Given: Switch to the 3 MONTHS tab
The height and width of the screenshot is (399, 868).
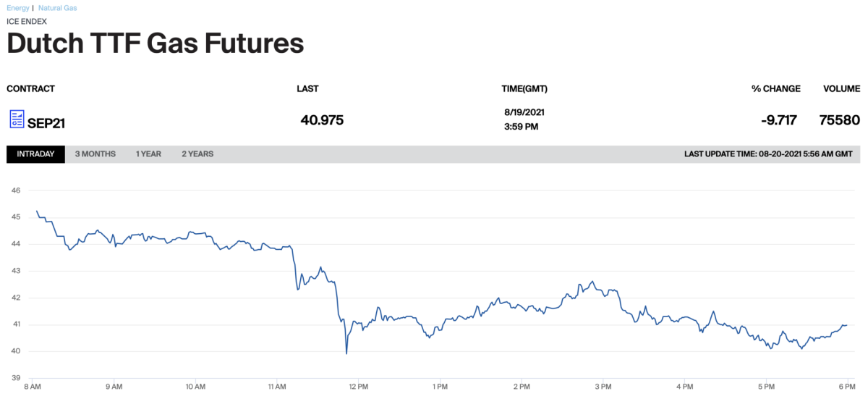Looking at the screenshot, I should [95, 154].
